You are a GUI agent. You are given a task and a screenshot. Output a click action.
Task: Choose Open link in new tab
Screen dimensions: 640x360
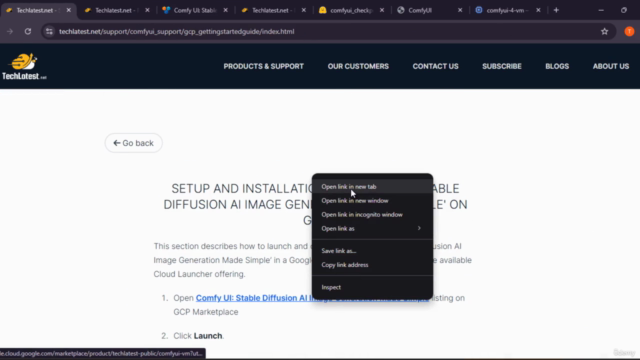click(372, 187)
